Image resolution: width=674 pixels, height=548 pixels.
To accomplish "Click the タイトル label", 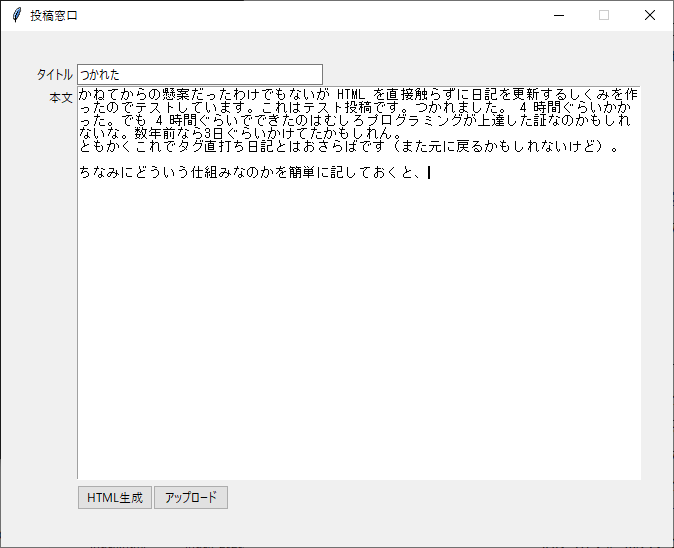I will click(x=54, y=75).
